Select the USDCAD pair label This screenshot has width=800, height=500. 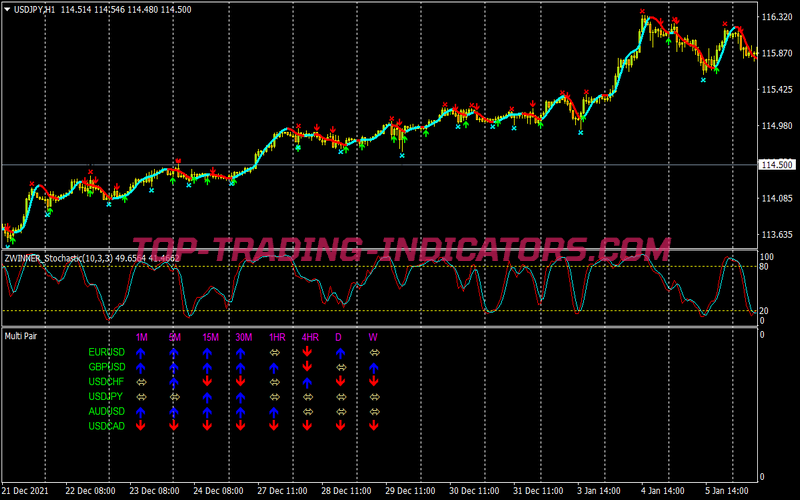tap(107, 426)
